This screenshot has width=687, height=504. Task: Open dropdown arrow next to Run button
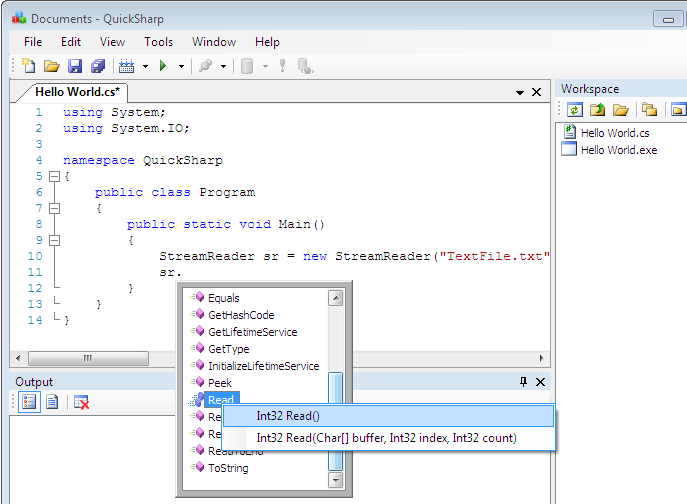click(x=181, y=67)
